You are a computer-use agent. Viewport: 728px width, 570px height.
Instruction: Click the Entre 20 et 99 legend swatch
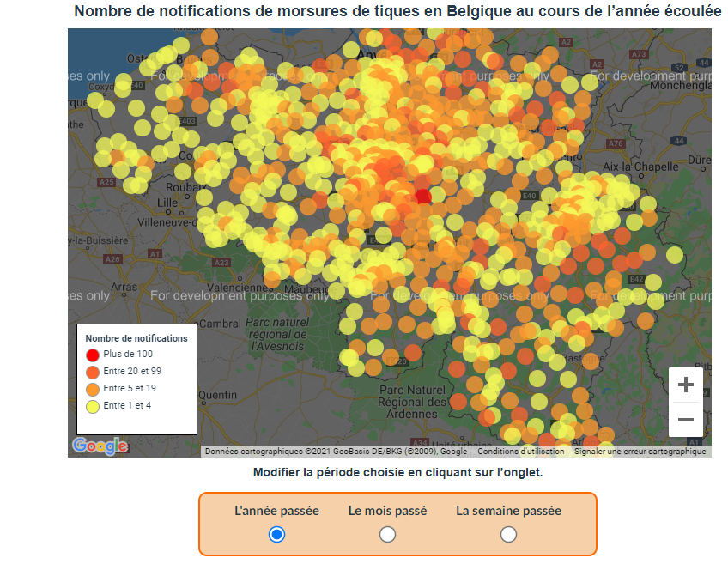point(93,372)
